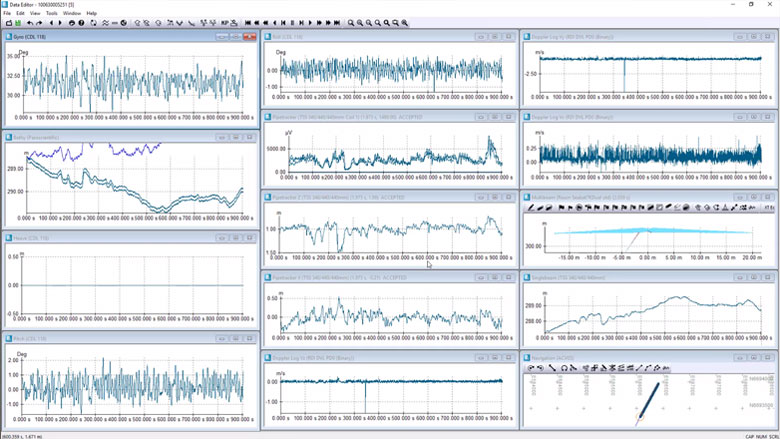780x439 pixels.
Task: Open the Tools menu
Action: click(51, 13)
